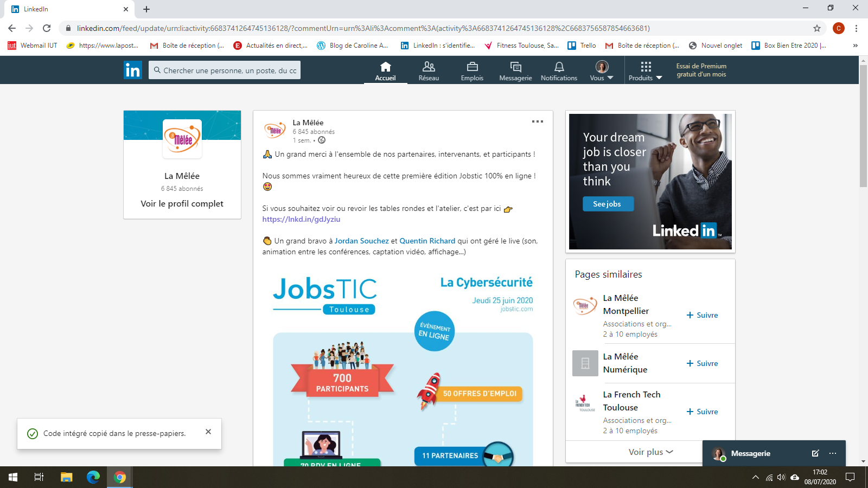Click the LinkedIn logo home icon
The width and height of the screenshot is (868, 488).
pos(132,70)
